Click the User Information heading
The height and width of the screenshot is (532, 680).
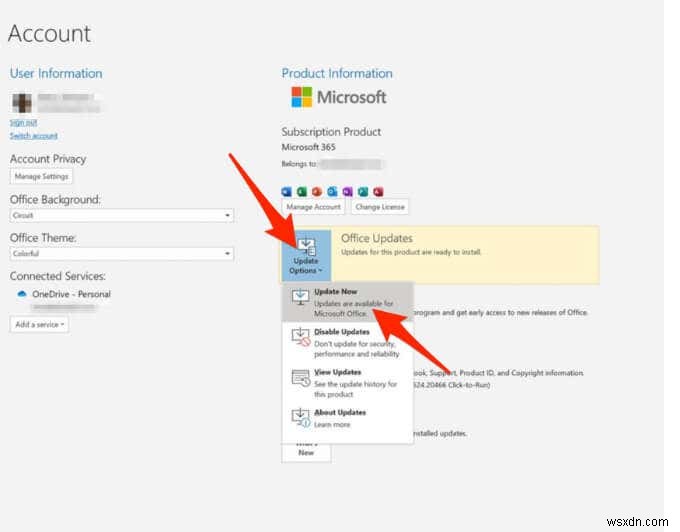pyautogui.click(x=56, y=73)
